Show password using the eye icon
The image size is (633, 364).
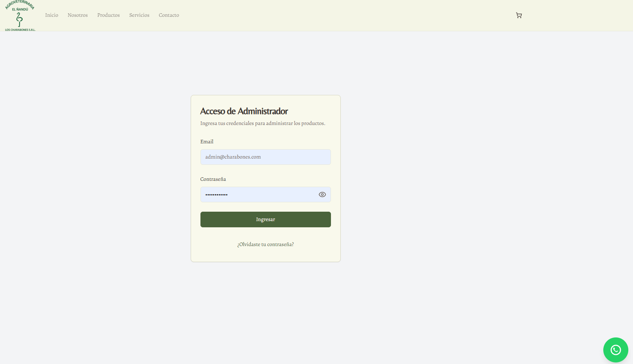322,194
